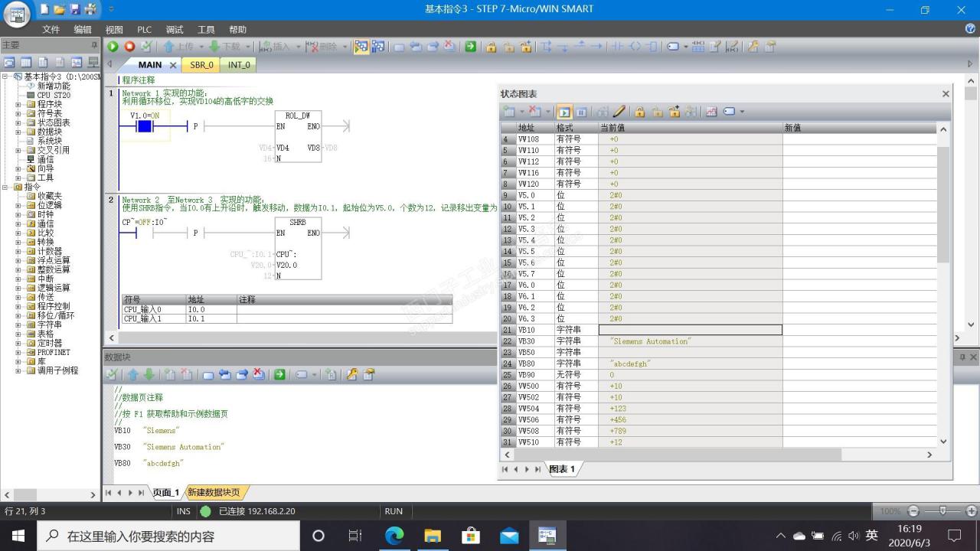980x551 pixels.
Task: Click the data block download arrow icon
Action: [149, 374]
